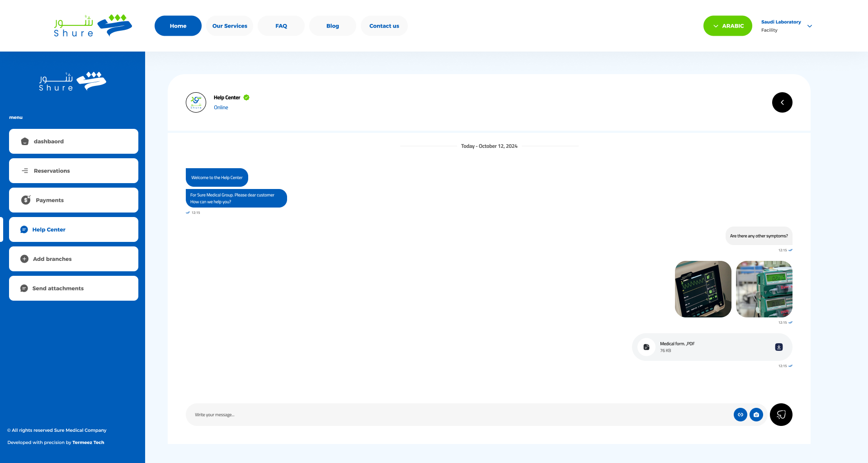Click the back arrow button in chat header
868x463 pixels.
point(782,103)
